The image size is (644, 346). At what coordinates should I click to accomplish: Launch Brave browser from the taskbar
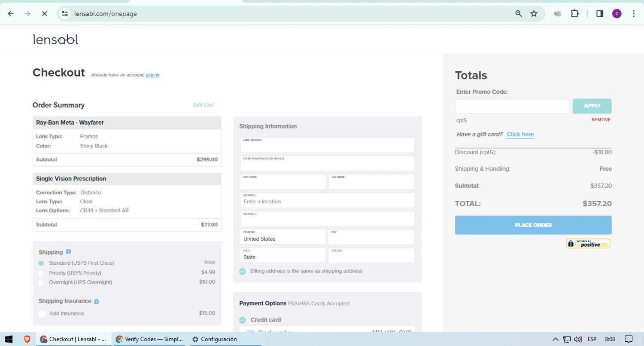[27, 339]
